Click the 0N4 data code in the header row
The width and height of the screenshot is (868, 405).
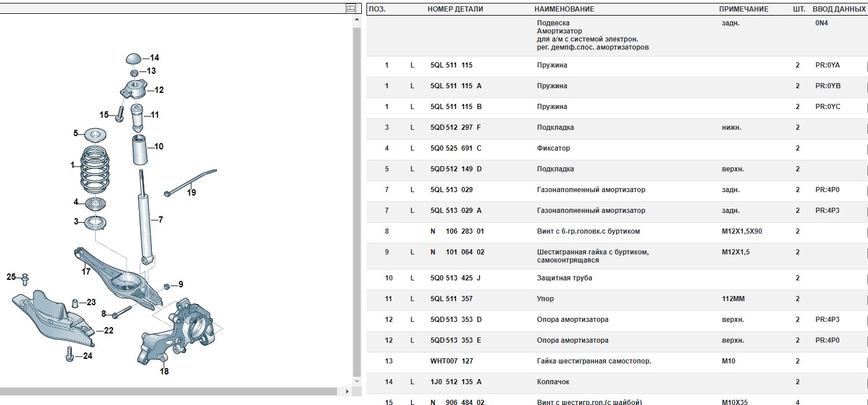pyautogui.click(x=821, y=23)
